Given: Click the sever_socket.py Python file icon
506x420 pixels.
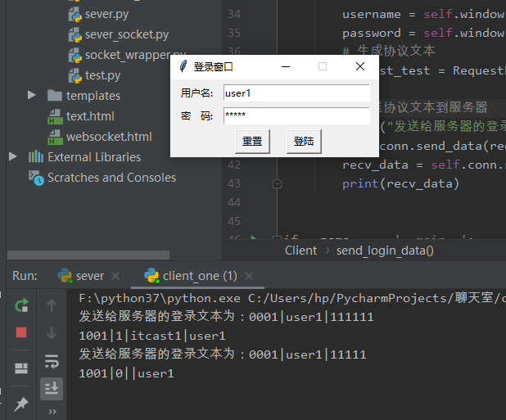Looking at the screenshot, I should (x=75, y=35).
